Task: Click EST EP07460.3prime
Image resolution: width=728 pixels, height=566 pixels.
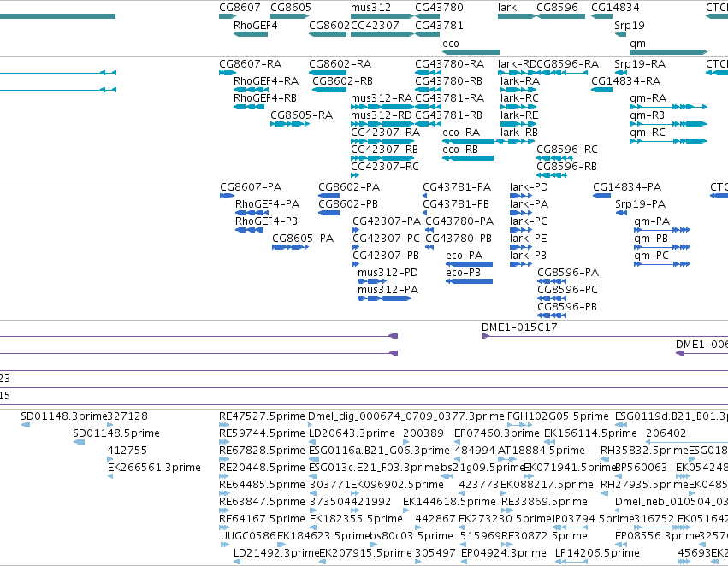Action: (497, 433)
